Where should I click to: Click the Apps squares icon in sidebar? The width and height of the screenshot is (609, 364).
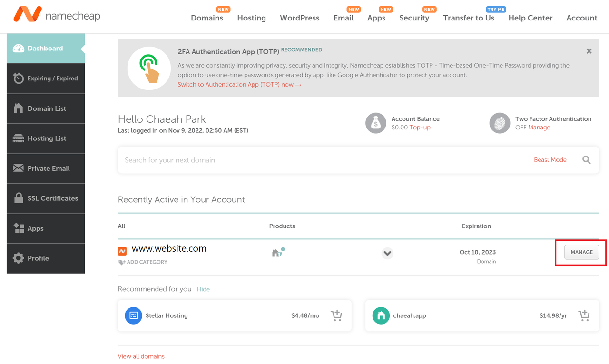click(19, 228)
